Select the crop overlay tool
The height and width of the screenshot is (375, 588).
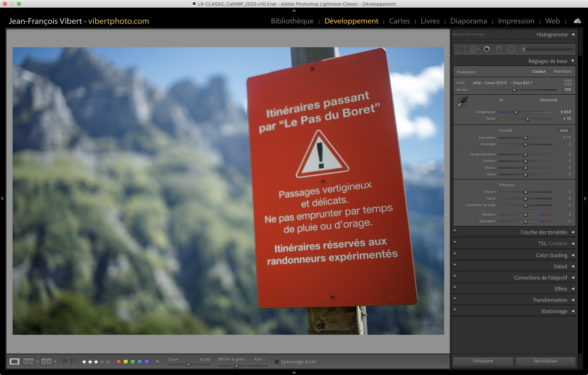[x=461, y=49]
